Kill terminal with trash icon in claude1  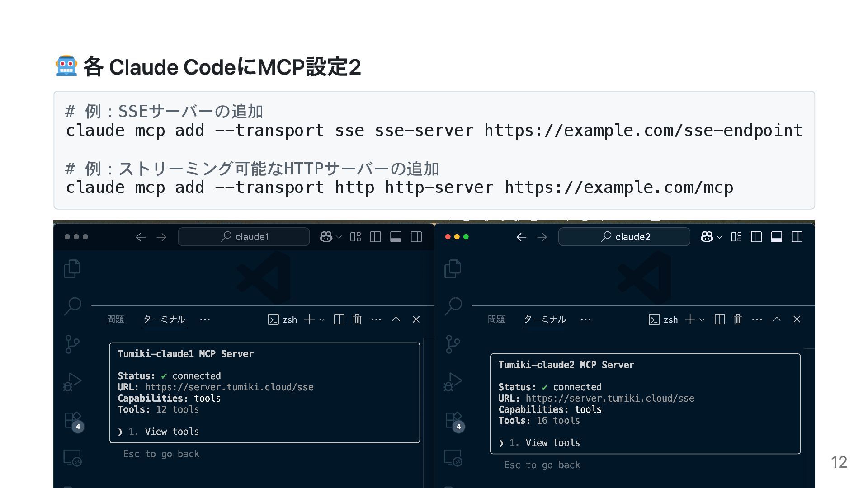(x=357, y=319)
